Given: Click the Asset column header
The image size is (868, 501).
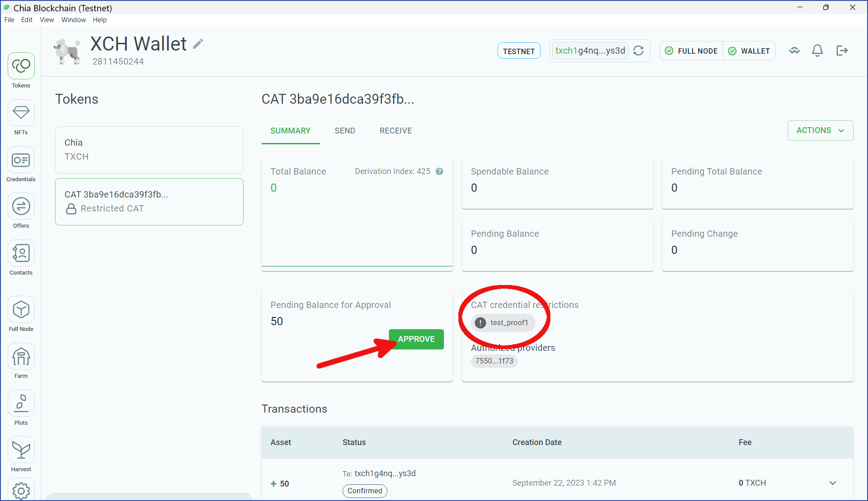Looking at the screenshot, I should click(x=281, y=442).
